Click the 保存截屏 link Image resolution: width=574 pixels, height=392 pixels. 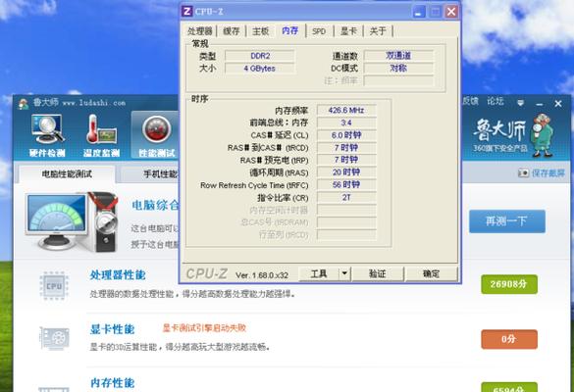pos(548,172)
